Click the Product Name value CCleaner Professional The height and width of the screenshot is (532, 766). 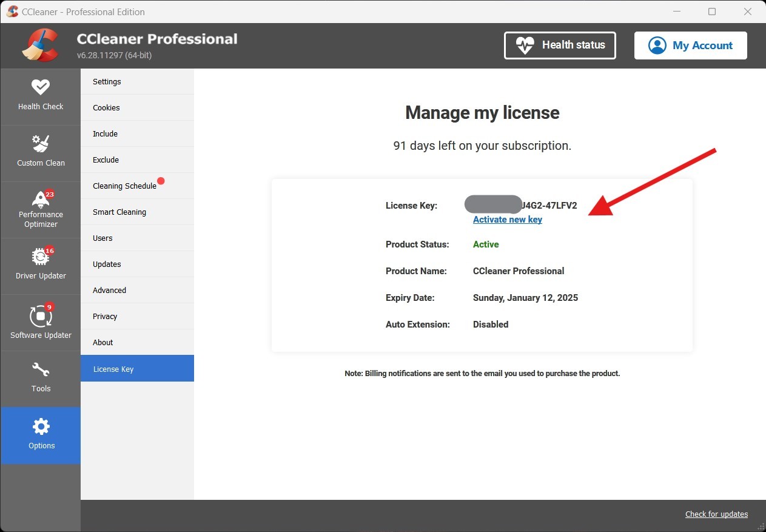coord(519,271)
